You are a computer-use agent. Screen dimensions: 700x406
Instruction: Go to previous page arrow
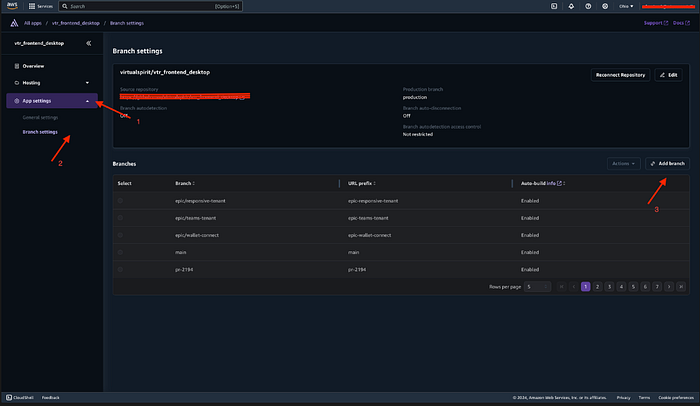(574, 287)
